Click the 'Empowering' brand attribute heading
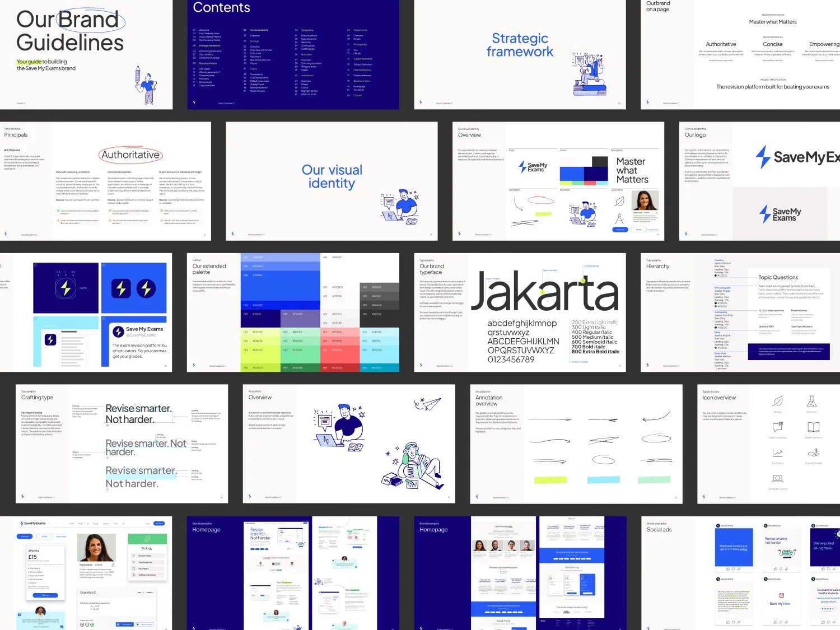The width and height of the screenshot is (840, 630). [824, 44]
